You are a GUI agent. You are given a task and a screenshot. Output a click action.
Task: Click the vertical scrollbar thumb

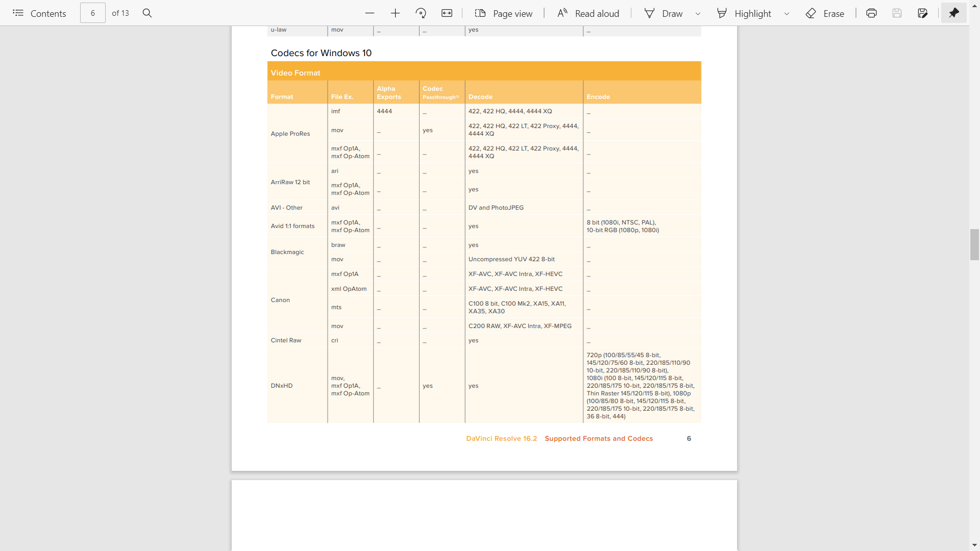(974, 245)
